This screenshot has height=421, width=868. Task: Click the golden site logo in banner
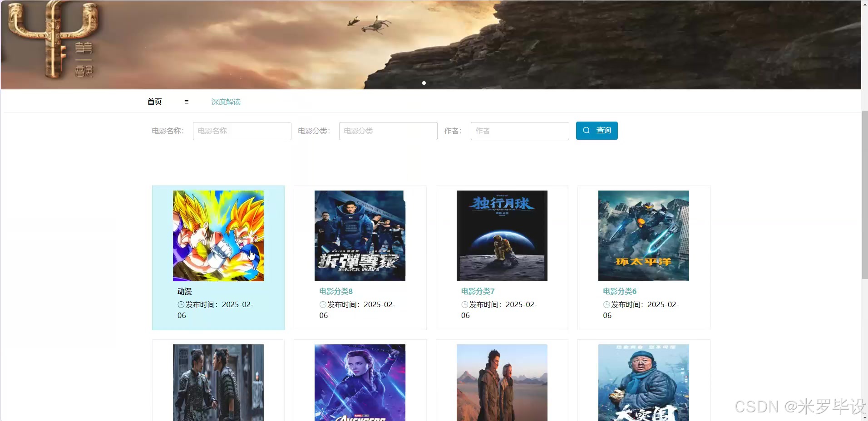point(53,39)
